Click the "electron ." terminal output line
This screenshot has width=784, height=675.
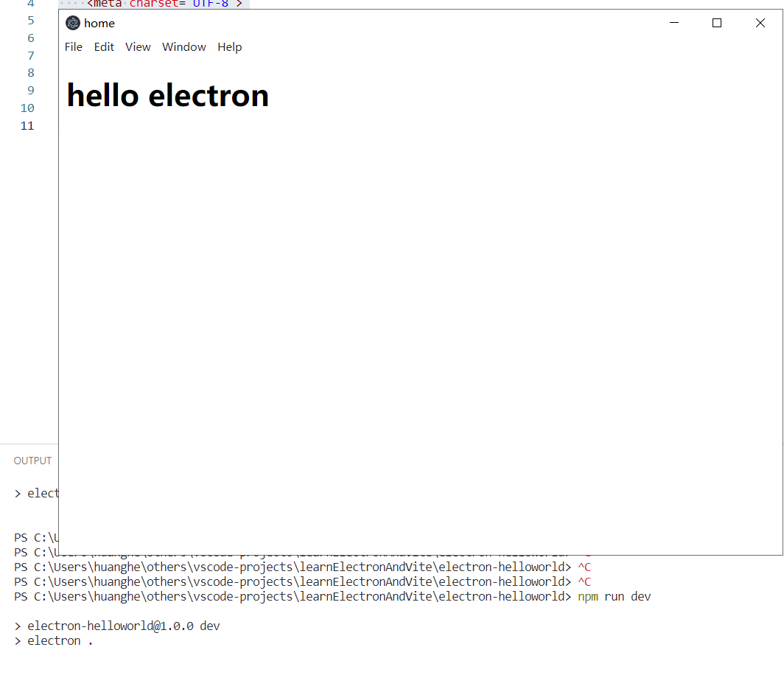(x=60, y=640)
